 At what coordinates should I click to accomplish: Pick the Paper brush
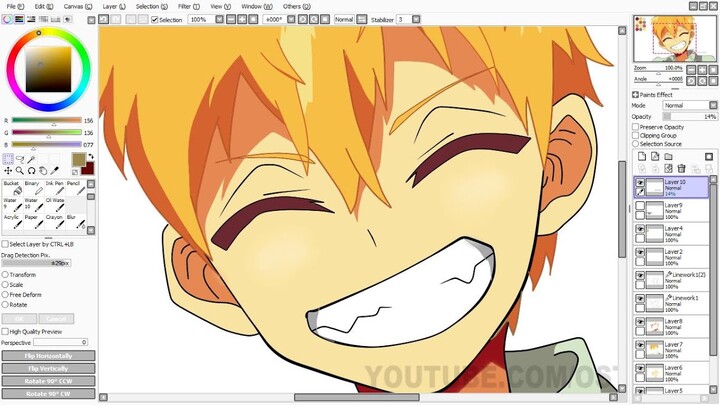34,222
